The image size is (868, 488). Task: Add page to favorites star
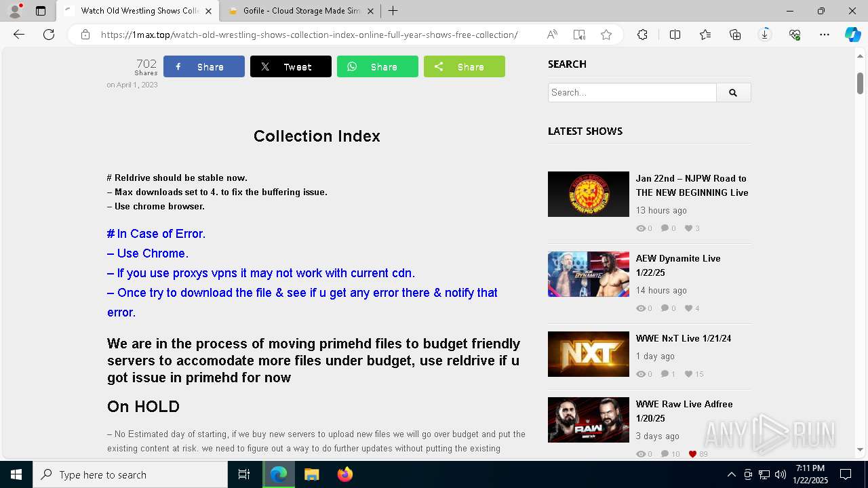point(606,35)
